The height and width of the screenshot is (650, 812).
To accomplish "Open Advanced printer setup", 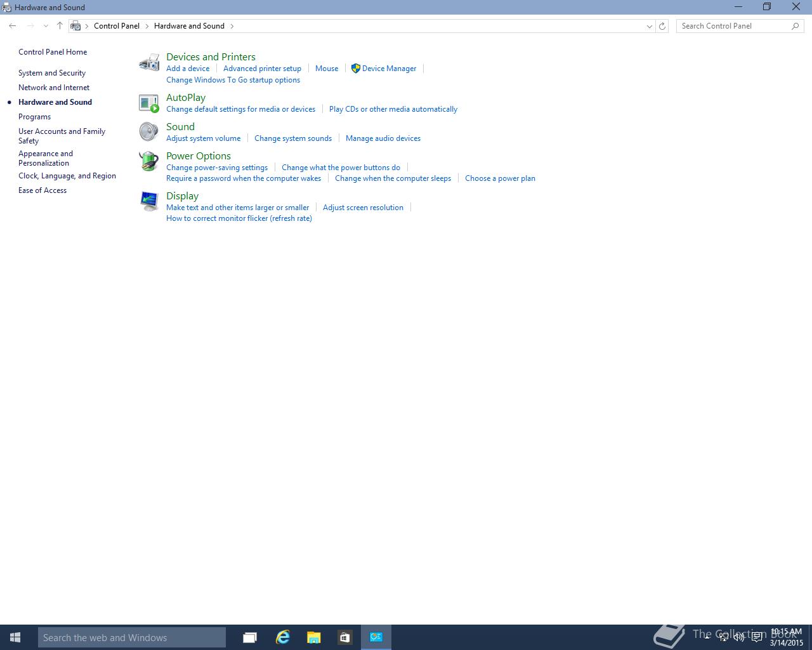I will 262,69.
